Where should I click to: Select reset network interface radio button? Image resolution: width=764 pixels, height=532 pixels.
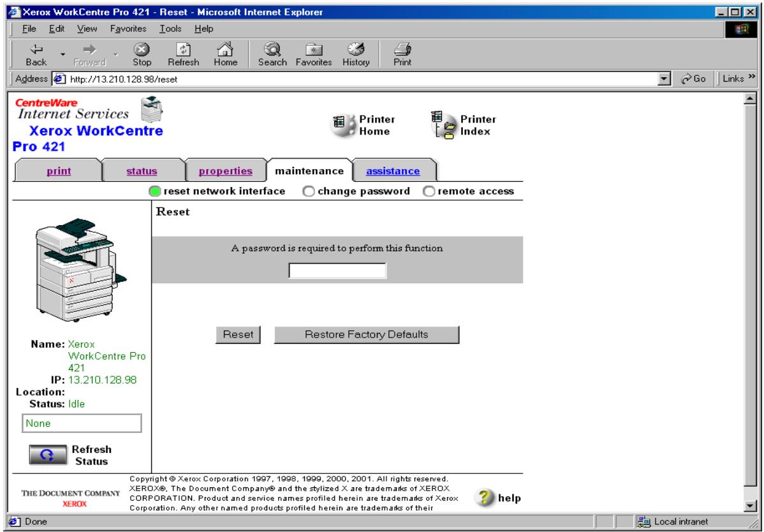(155, 191)
